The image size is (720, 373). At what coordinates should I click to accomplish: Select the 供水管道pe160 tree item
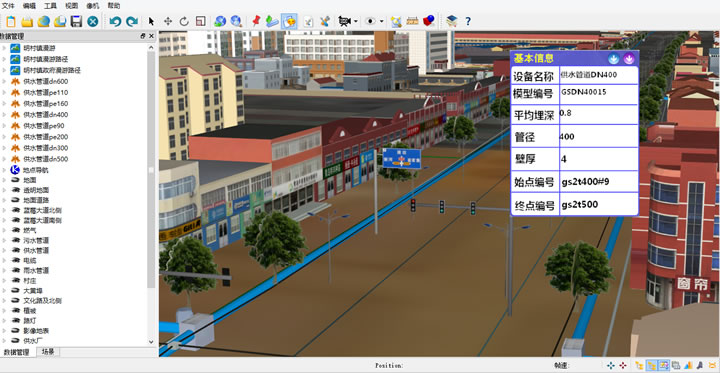45,103
